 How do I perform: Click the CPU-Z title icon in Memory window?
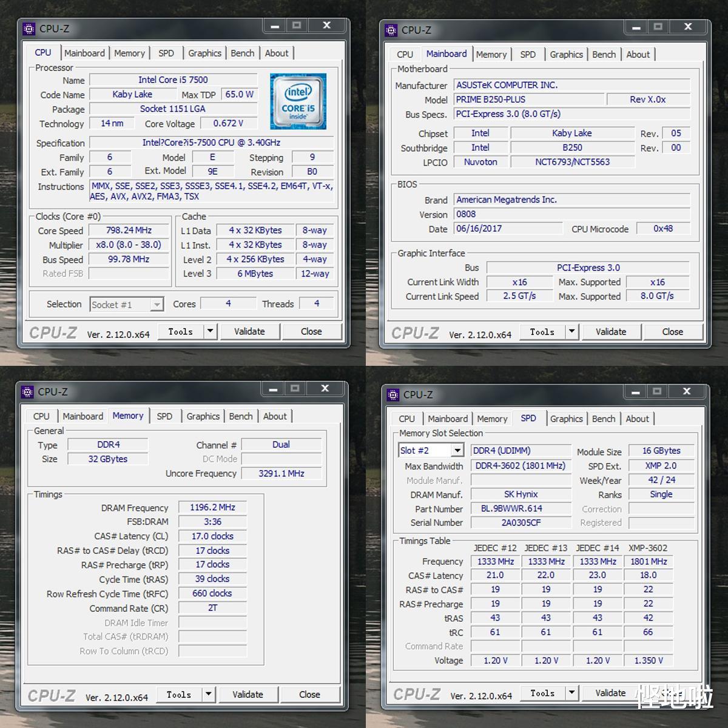coord(27,392)
